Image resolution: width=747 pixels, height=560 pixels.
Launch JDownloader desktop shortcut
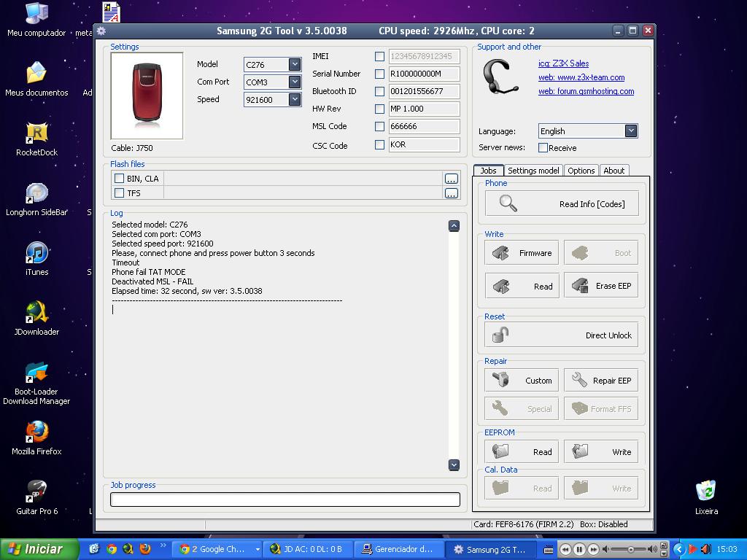[36, 319]
